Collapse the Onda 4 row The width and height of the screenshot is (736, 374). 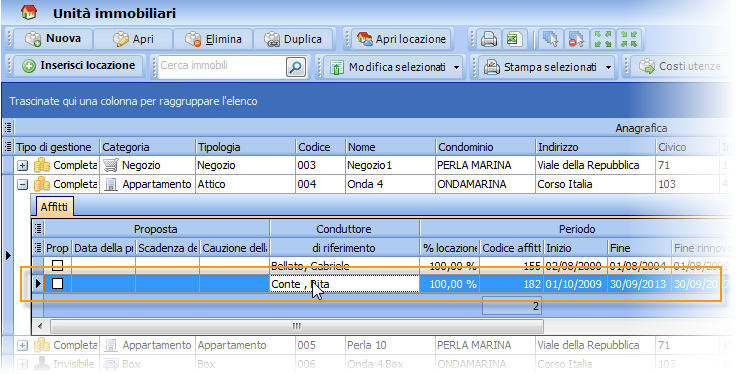click(x=22, y=184)
